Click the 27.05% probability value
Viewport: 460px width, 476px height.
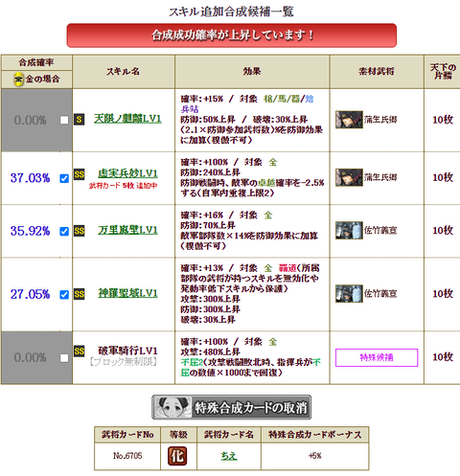tap(30, 294)
